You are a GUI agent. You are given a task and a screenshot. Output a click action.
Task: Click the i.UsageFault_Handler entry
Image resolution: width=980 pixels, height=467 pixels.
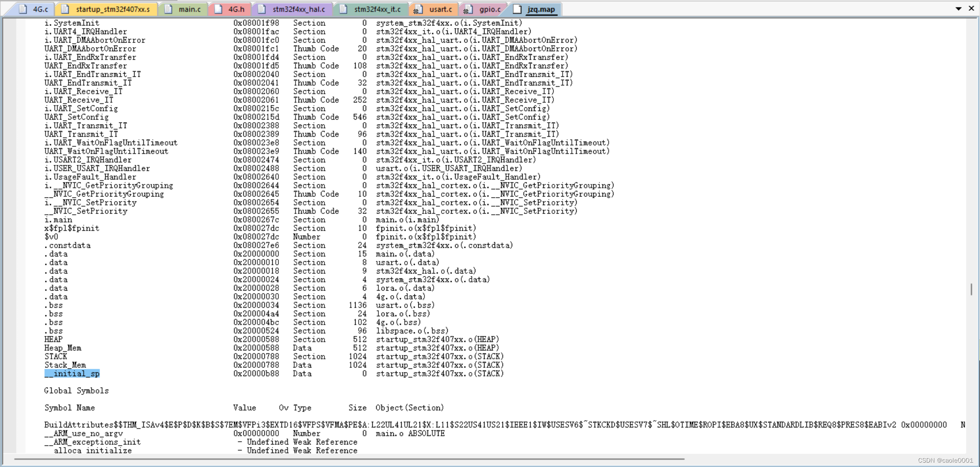[90, 177]
